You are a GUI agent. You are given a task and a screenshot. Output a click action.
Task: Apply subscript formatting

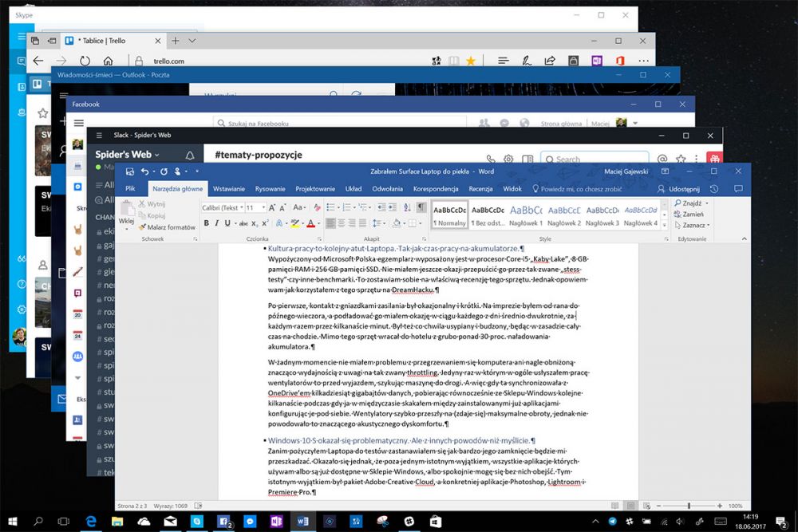pos(255,223)
